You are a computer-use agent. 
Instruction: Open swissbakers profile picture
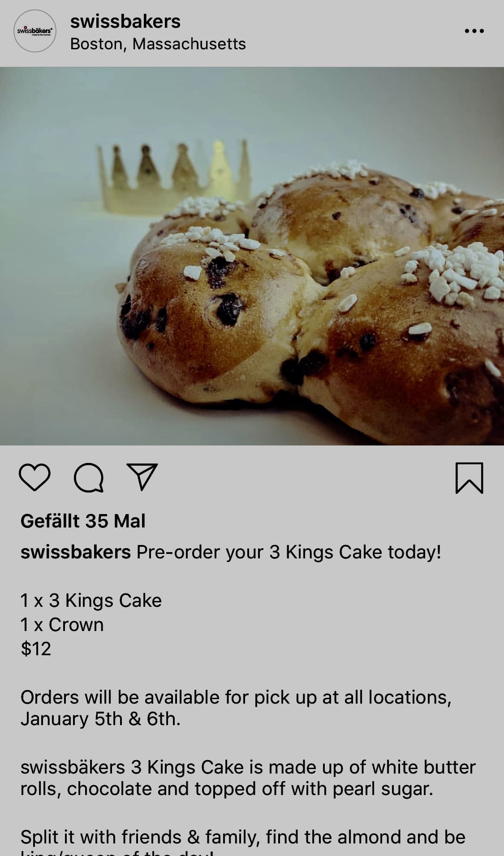pyautogui.click(x=35, y=31)
